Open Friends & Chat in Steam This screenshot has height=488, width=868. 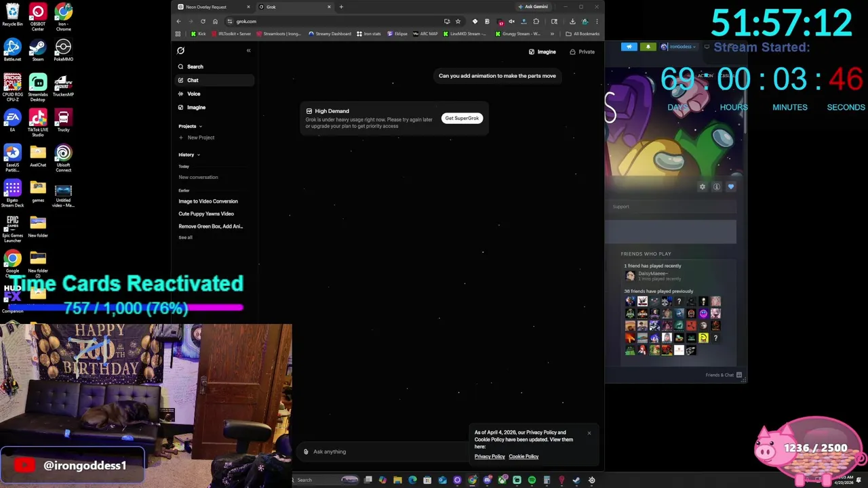724,375
